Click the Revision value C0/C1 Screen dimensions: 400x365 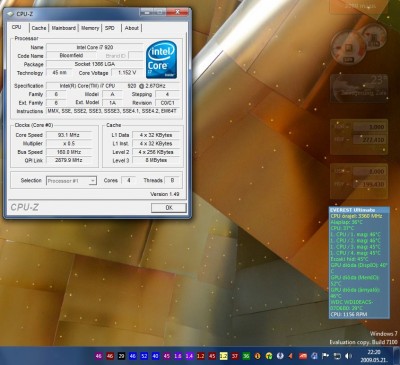point(168,103)
